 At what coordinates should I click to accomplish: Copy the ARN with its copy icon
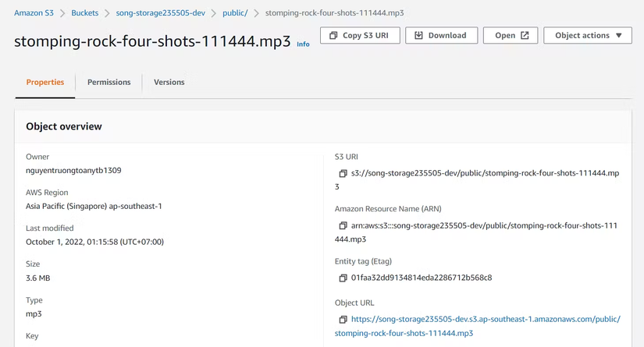point(343,225)
